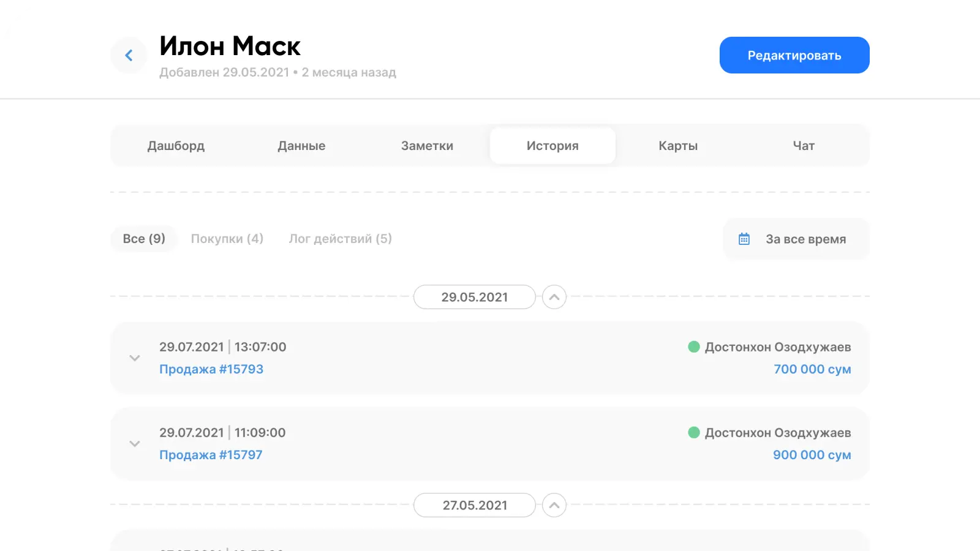Click the 900 000 сум amount

pyautogui.click(x=812, y=455)
